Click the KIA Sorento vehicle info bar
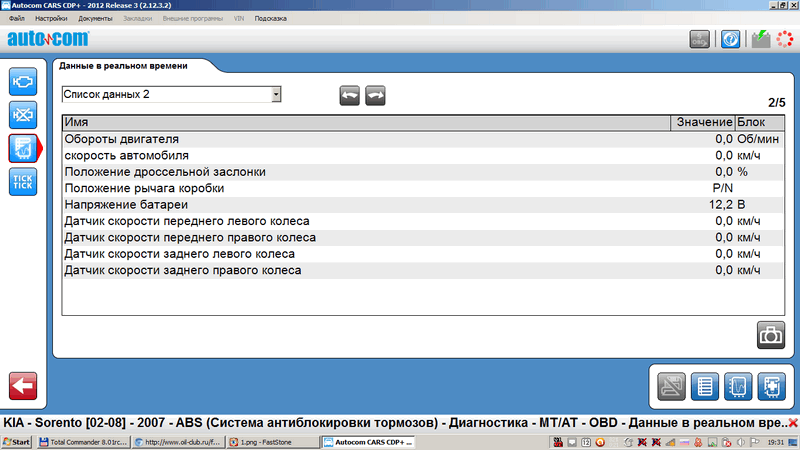Viewport: 800px width, 450px height. (395, 423)
